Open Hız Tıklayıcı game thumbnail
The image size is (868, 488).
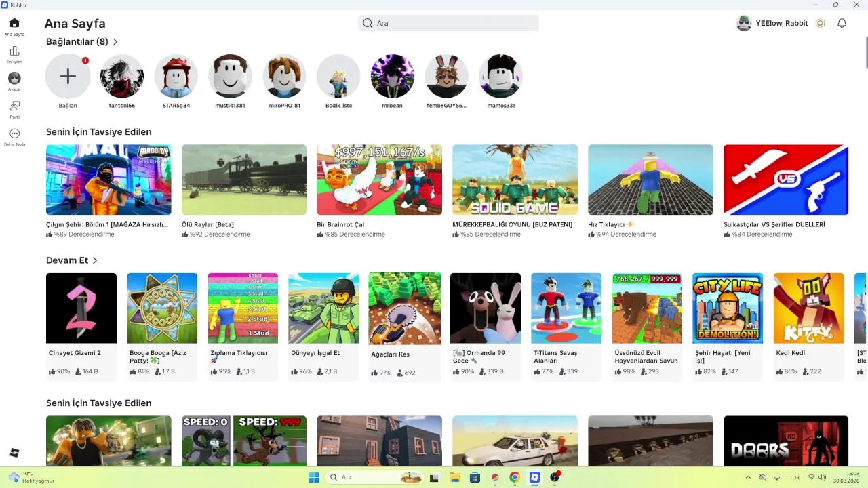point(650,180)
